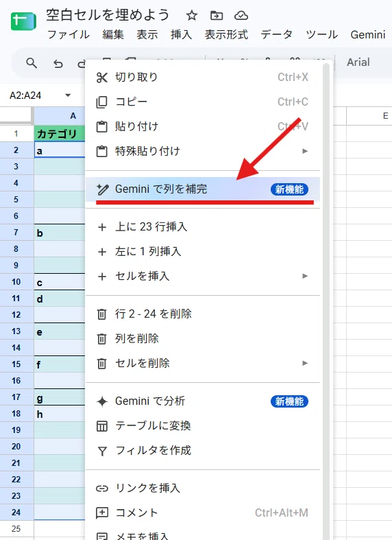Open the 編集 menu

[113, 34]
